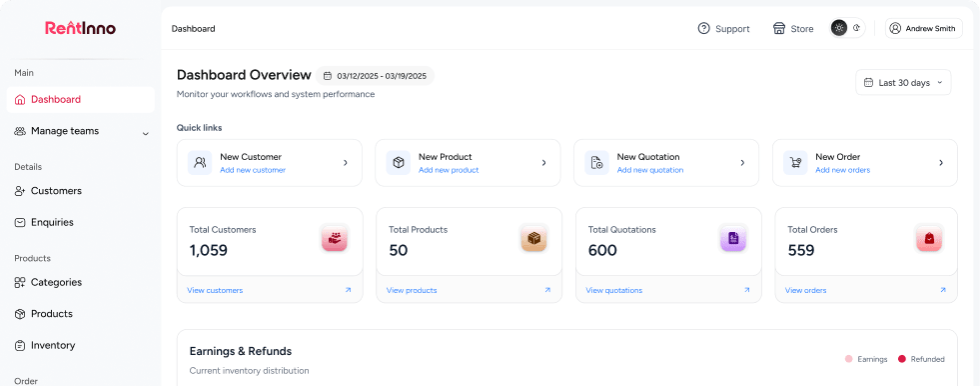The width and height of the screenshot is (980, 386).
Task: Click the Total Orders value 559
Action: tap(800, 250)
